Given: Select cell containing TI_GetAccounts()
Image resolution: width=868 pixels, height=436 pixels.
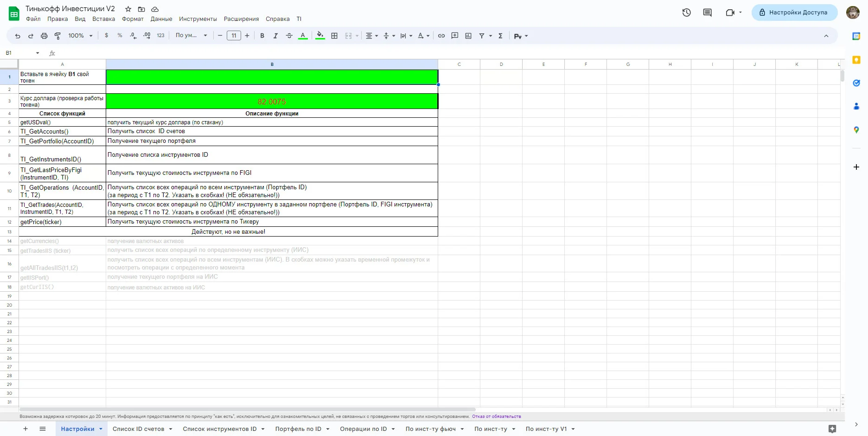Looking at the screenshot, I should point(62,131).
